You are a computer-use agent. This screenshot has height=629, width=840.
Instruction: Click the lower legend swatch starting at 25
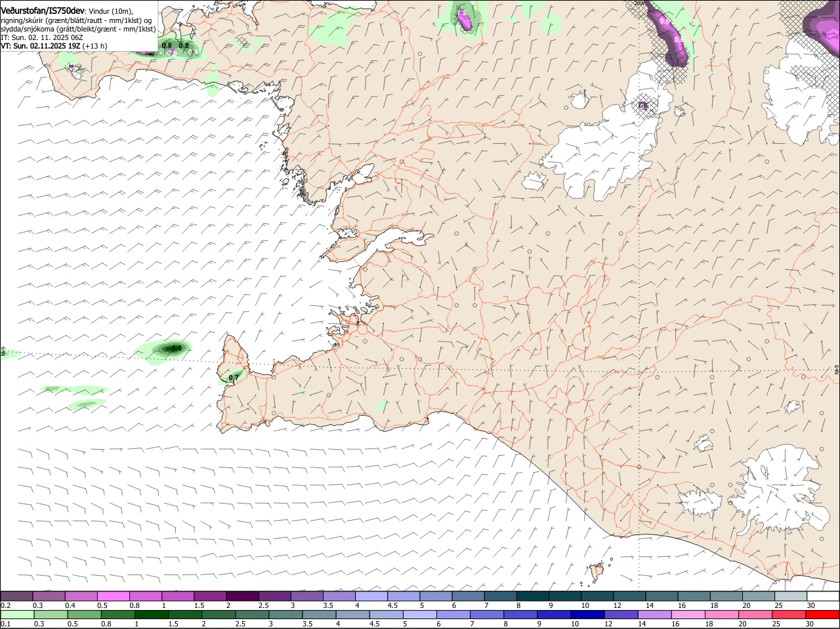(790, 615)
